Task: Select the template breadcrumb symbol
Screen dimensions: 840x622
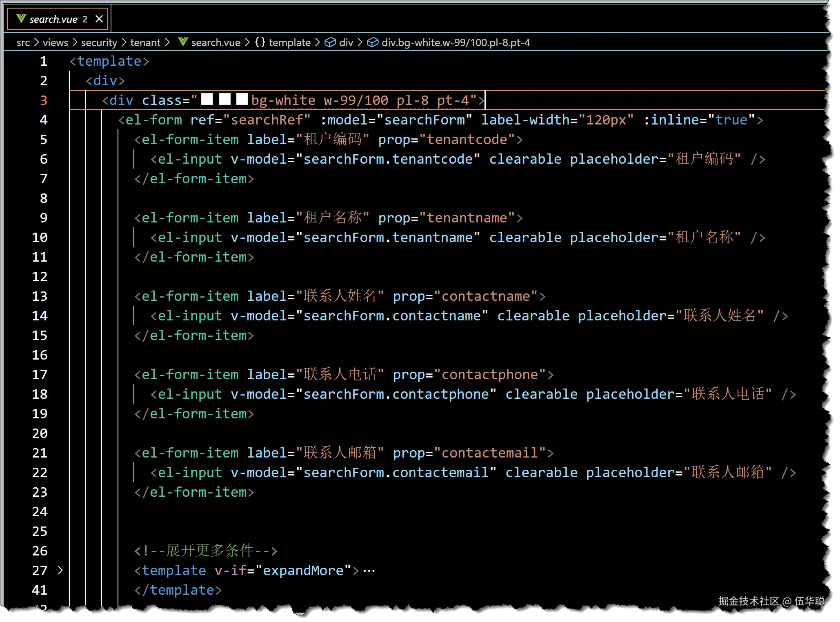Action: click(x=289, y=42)
